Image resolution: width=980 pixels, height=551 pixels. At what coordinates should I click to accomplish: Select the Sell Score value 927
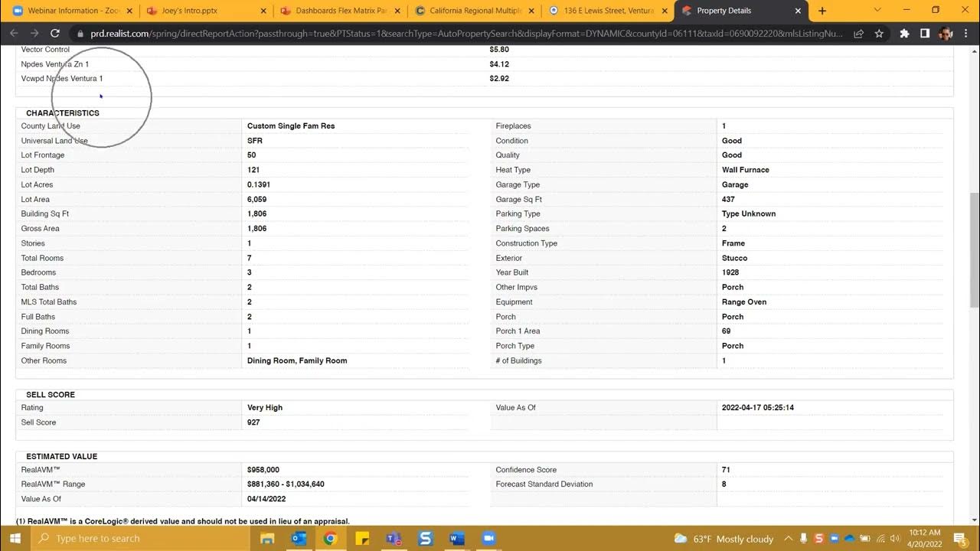(253, 422)
